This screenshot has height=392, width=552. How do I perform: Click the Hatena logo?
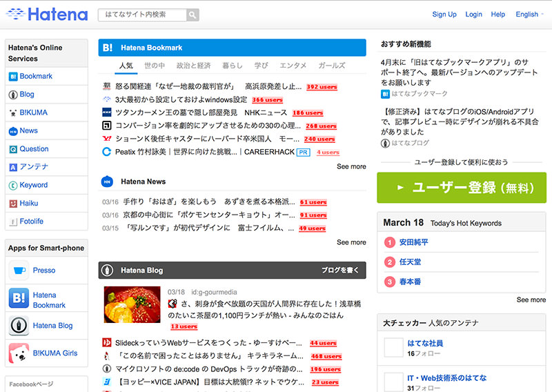point(47,14)
